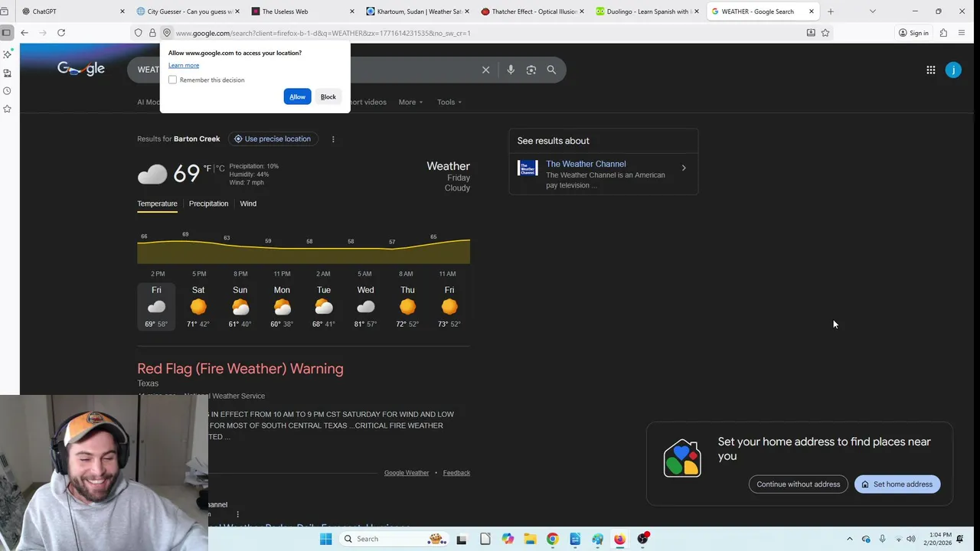Open the Learn more link in location prompt

[x=184, y=65]
